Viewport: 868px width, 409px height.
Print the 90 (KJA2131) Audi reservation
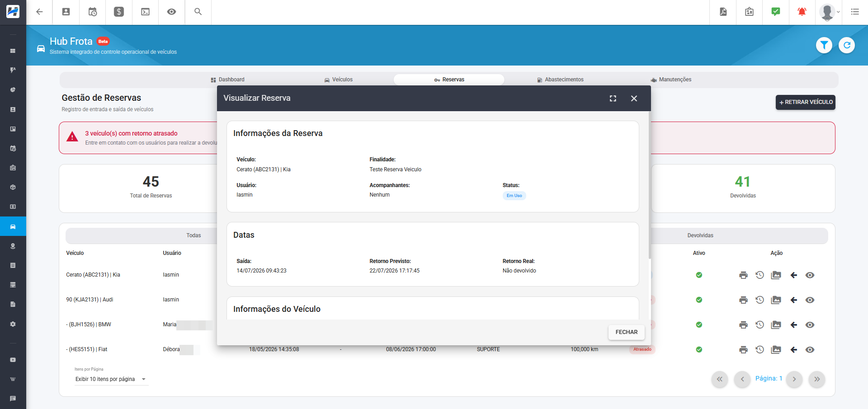(743, 300)
